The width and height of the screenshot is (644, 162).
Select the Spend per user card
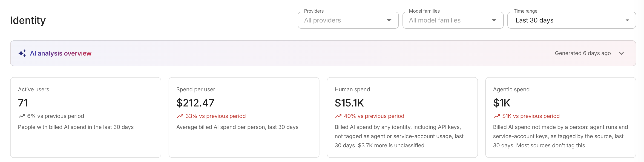coord(244,117)
